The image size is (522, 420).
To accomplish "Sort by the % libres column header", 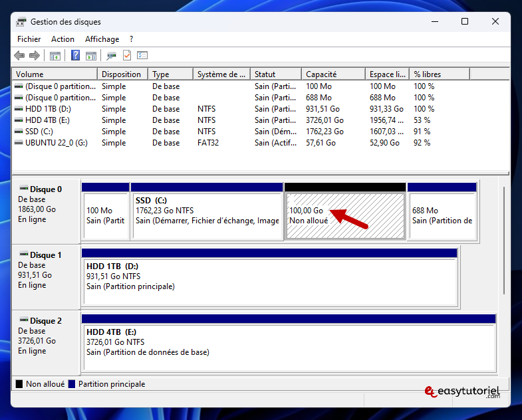I will (440, 74).
